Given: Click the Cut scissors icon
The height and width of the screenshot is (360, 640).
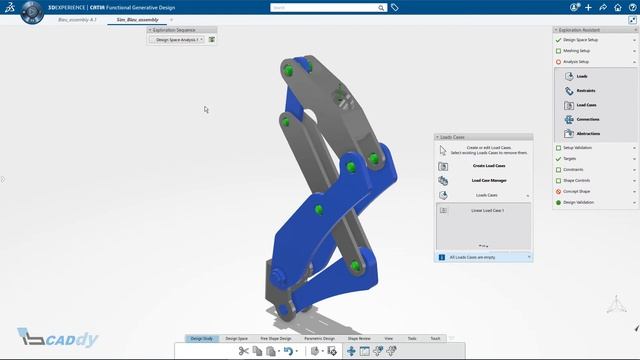Looking at the screenshot, I should tap(244, 351).
